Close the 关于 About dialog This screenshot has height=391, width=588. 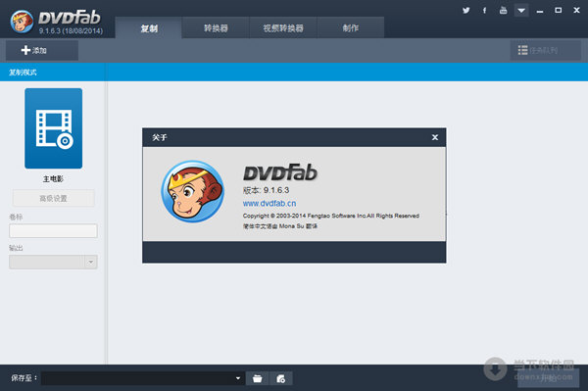pyautogui.click(x=435, y=137)
